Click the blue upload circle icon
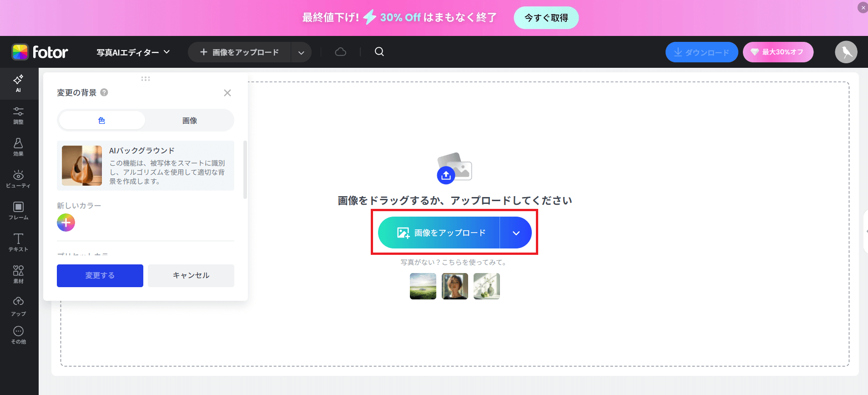Viewport: 868px width, 395px height. (446, 175)
